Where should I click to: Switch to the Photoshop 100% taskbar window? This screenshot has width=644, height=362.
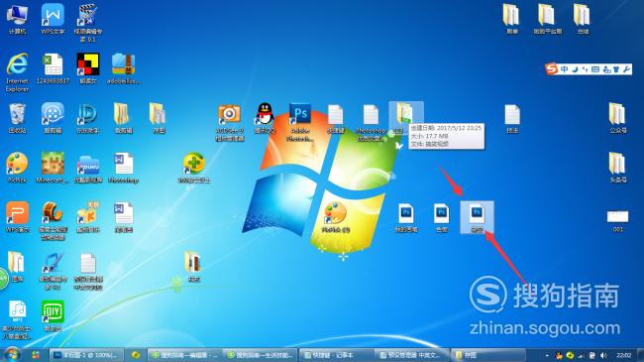86,355
